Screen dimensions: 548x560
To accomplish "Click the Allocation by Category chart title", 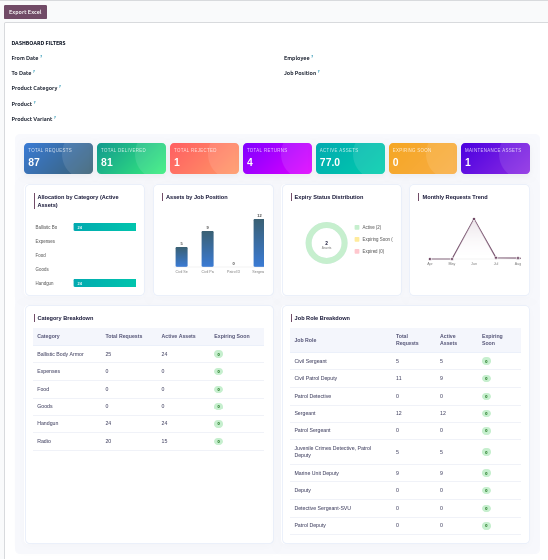I will click(78, 201).
